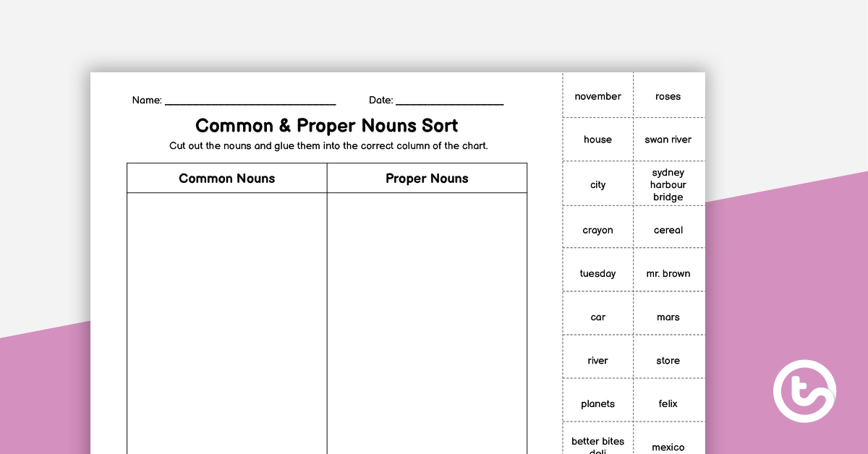Click the "mexico" noun card
Viewport: 868px width, 454px height.
coord(668,447)
